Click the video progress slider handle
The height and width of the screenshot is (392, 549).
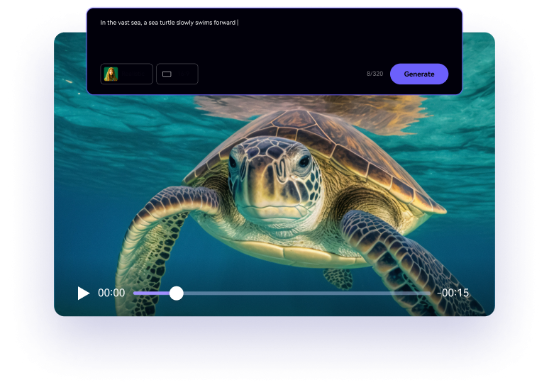click(x=177, y=293)
